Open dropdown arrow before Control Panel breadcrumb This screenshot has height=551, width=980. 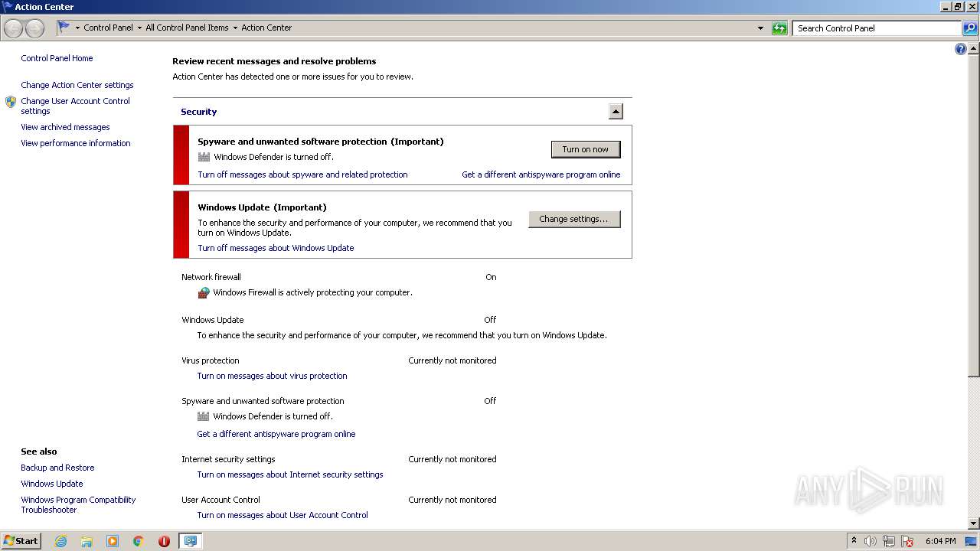77,28
